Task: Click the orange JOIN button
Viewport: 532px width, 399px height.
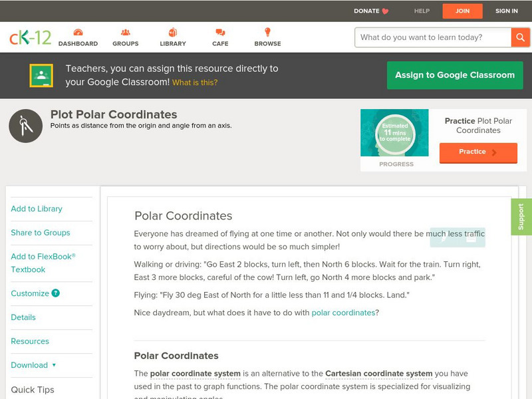Action: coord(462,11)
